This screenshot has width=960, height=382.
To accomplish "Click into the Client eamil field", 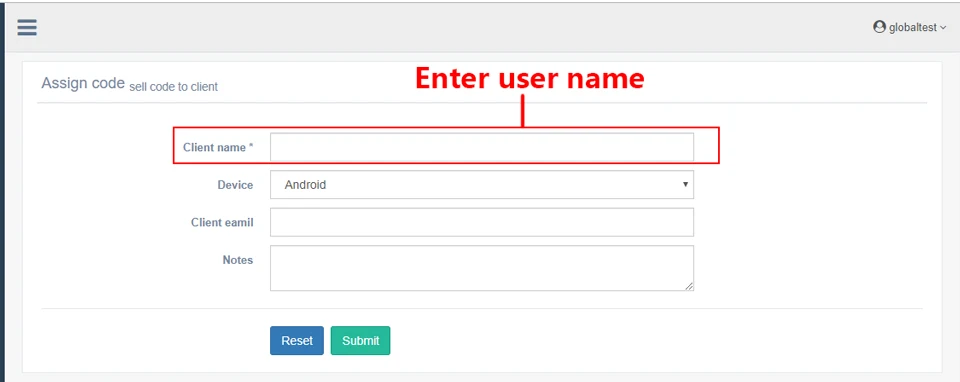I will 482,222.
